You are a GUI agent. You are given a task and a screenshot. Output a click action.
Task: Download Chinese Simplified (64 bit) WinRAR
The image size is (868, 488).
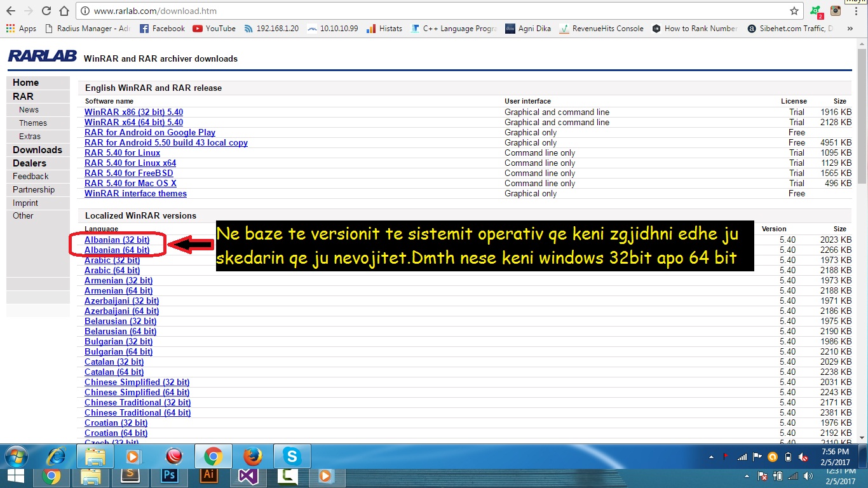click(137, 392)
